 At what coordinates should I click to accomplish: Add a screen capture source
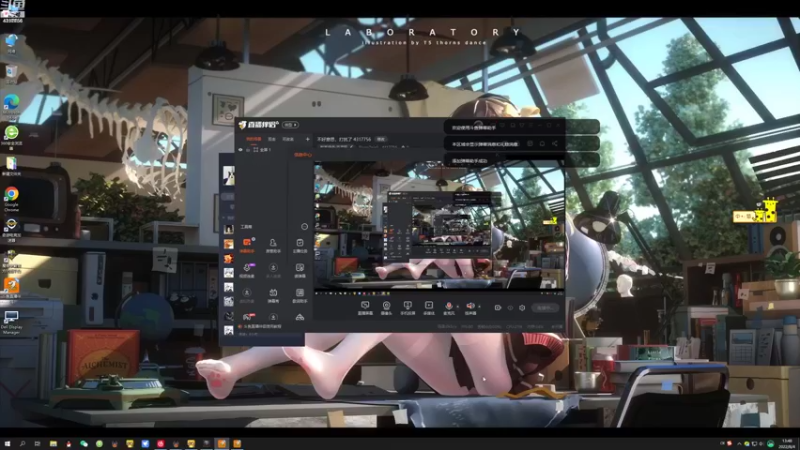[365, 308]
